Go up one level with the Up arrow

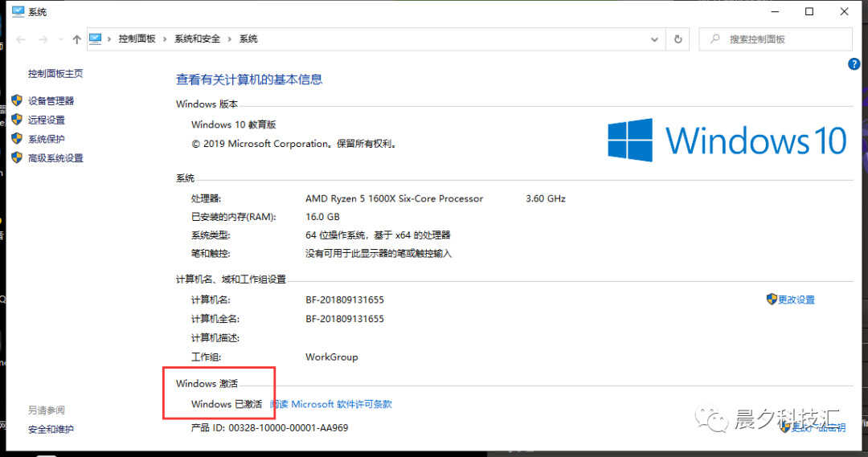[x=76, y=39]
